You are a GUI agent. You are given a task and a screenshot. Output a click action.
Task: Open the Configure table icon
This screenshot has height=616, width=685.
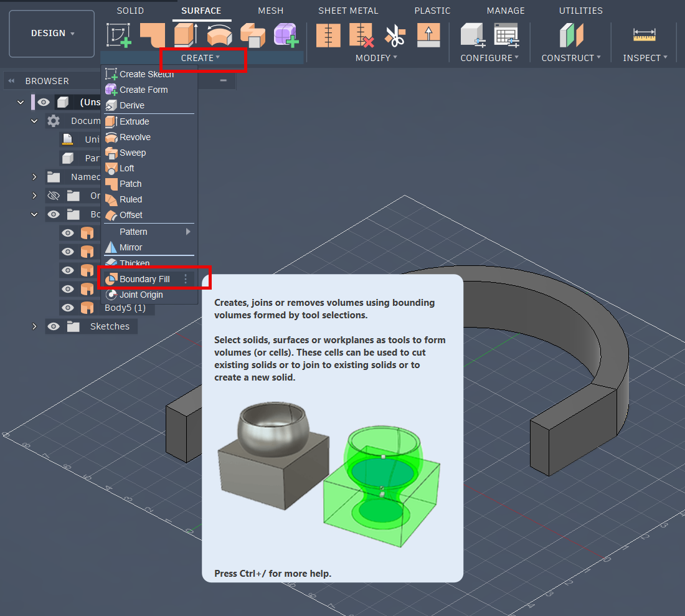(506, 36)
